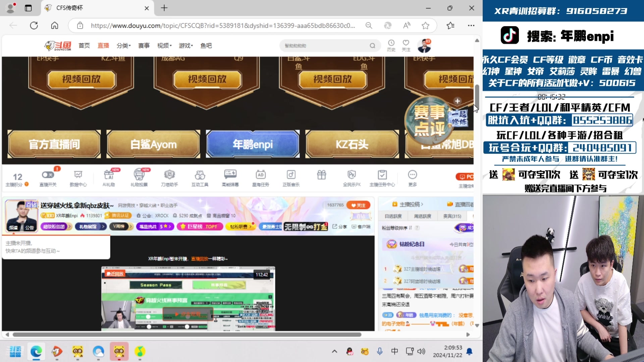Open the 巨星榜 TOP1 badge
Screen dimensions: 644x362
coord(199,227)
